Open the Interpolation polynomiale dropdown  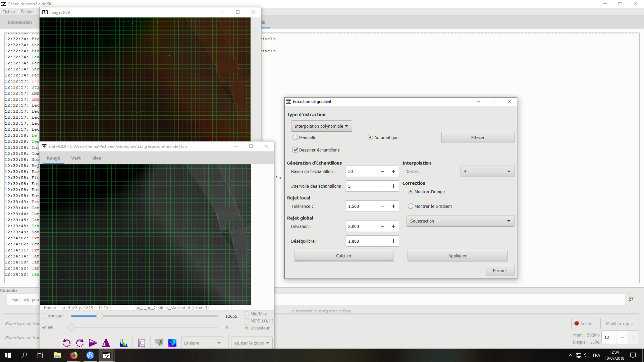coord(321,126)
